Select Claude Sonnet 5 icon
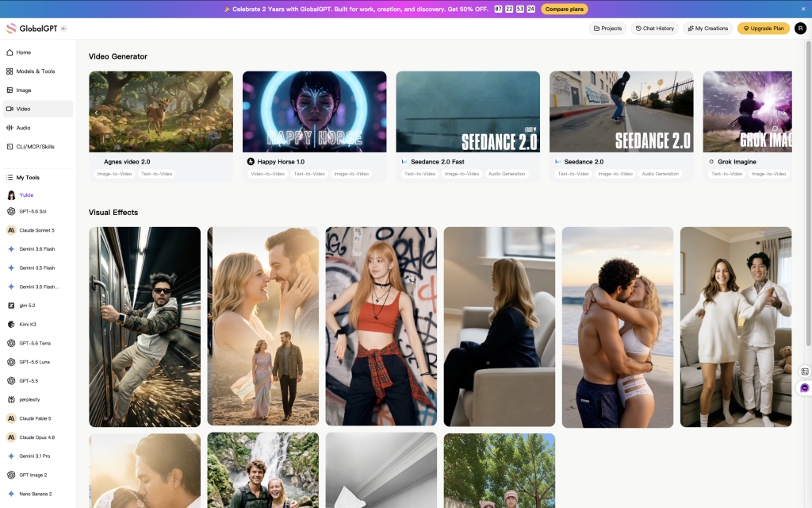Image resolution: width=812 pixels, height=508 pixels. click(x=11, y=230)
